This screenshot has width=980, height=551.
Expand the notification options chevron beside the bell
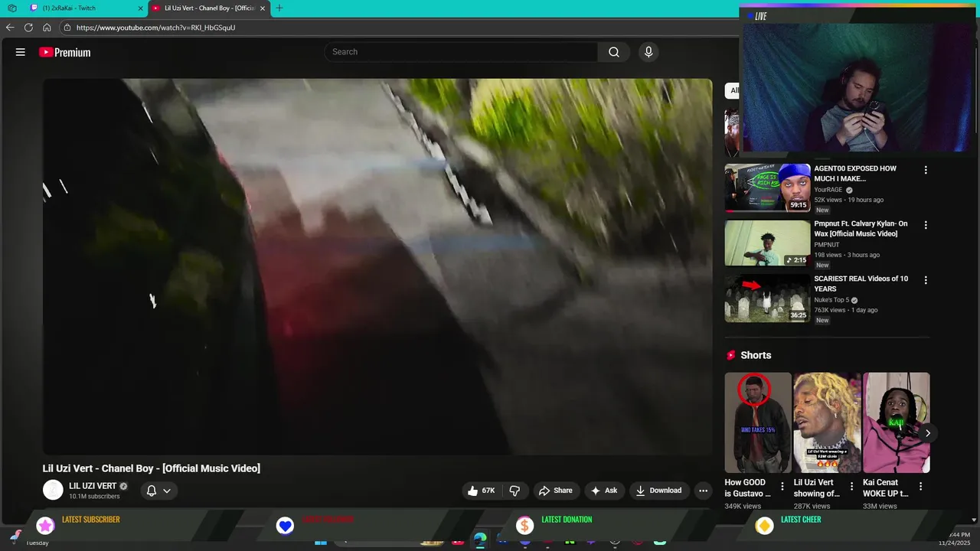(x=167, y=491)
